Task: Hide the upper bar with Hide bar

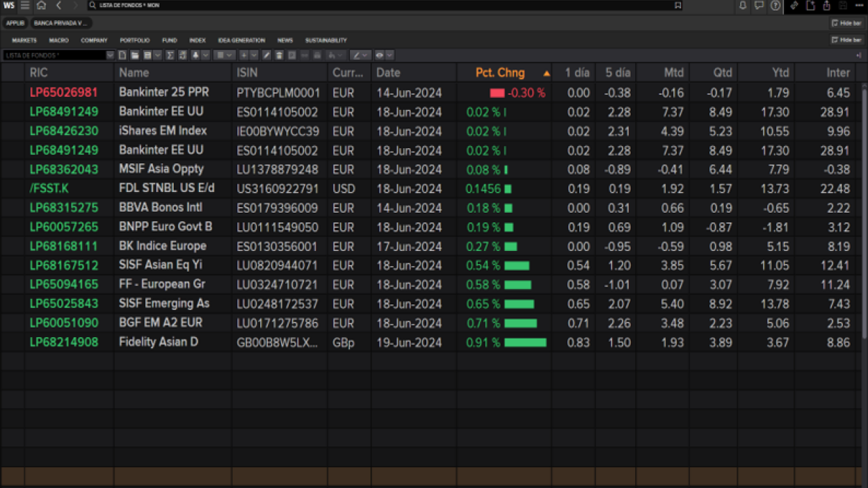Action: (x=846, y=23)
